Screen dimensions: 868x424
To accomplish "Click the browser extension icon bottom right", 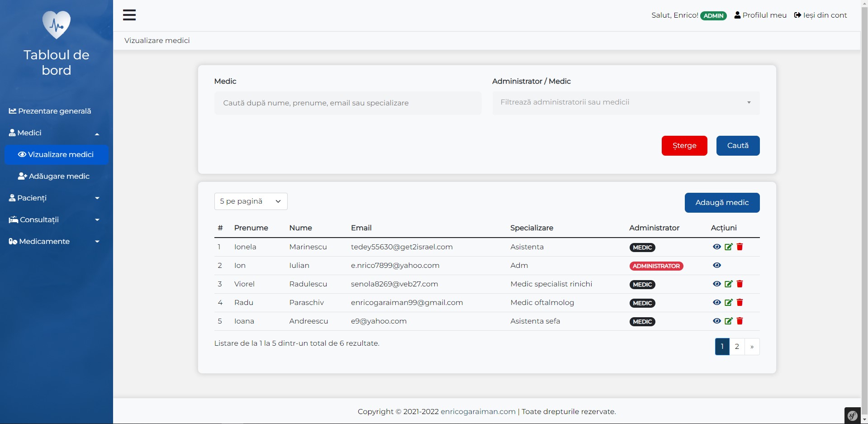I will (852, 415).
